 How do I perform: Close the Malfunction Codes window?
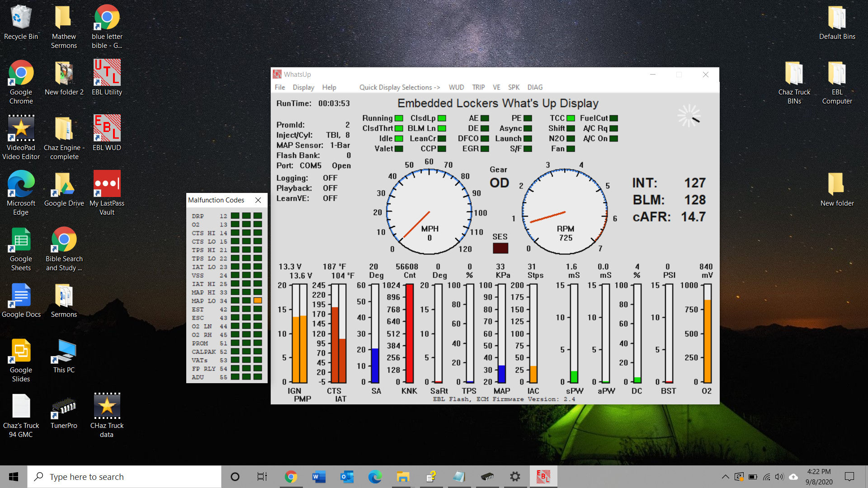pos(258,200)
